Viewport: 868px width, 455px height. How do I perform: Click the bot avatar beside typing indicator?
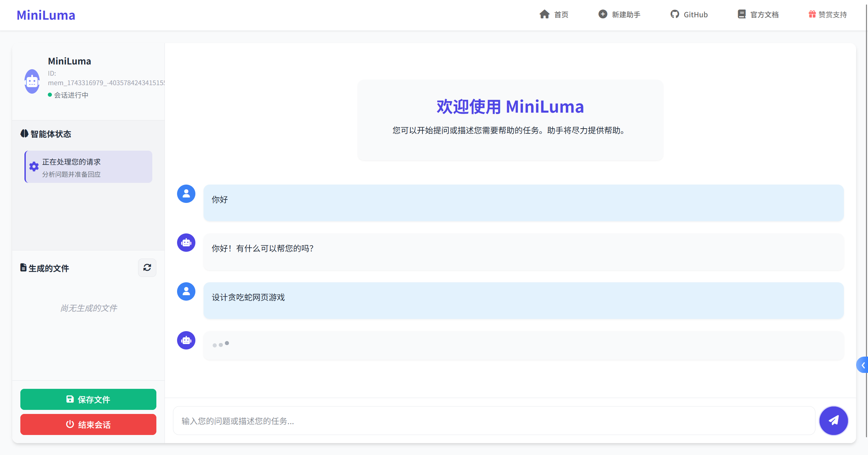click(x=186, y=340)
